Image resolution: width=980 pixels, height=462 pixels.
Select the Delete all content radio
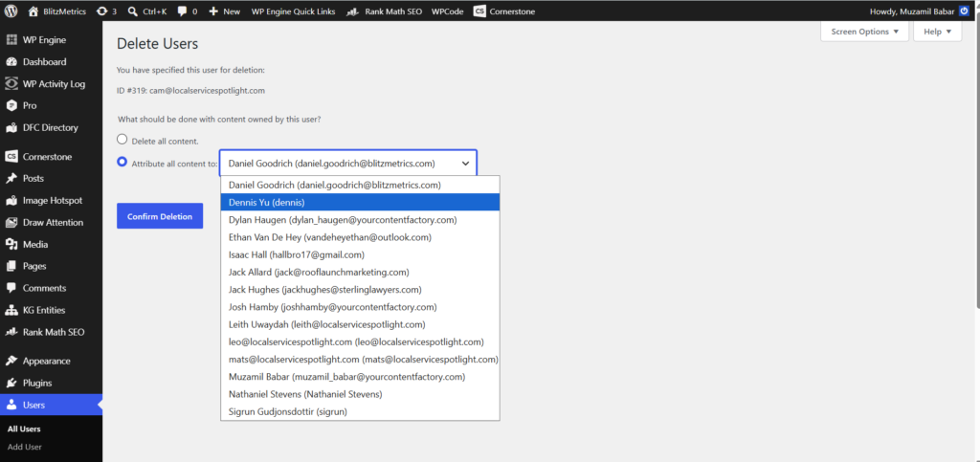122,140
